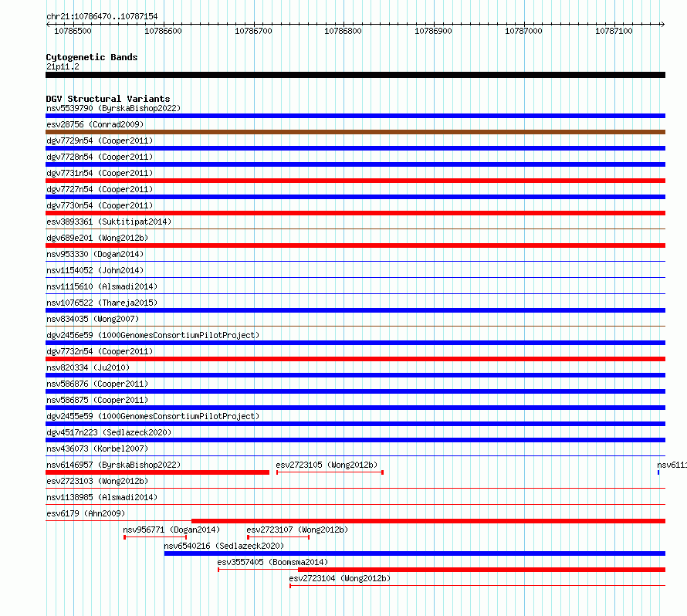The height and width of the screenshot is (616, 687).
Task: Click the DGV Structural Variants track title
Action: coord(108,99)
